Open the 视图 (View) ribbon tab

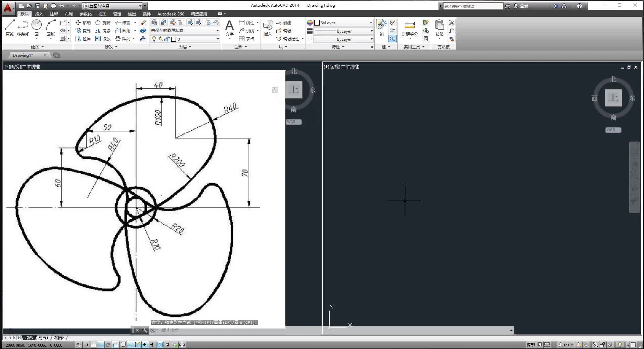point(102,14)
